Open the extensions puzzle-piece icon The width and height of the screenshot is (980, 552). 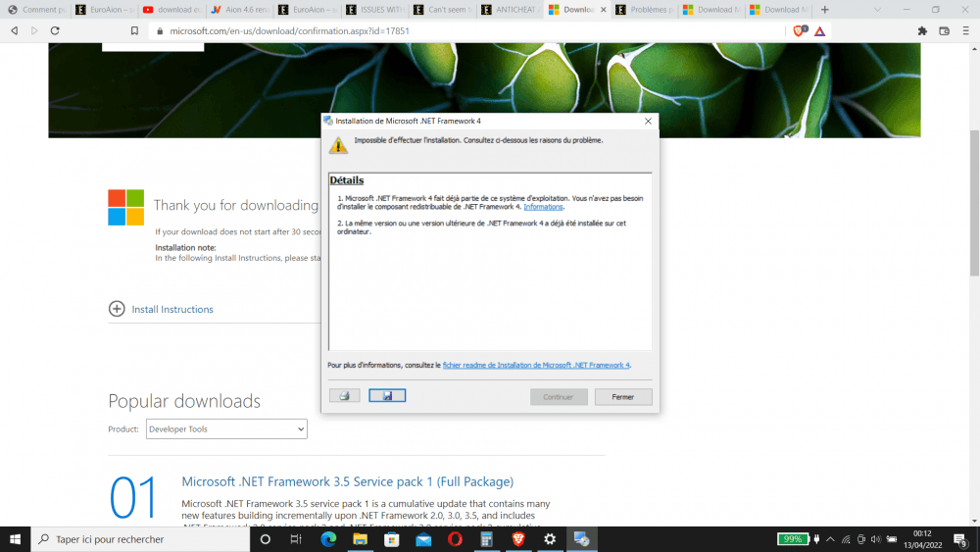[x=922, y=30]
